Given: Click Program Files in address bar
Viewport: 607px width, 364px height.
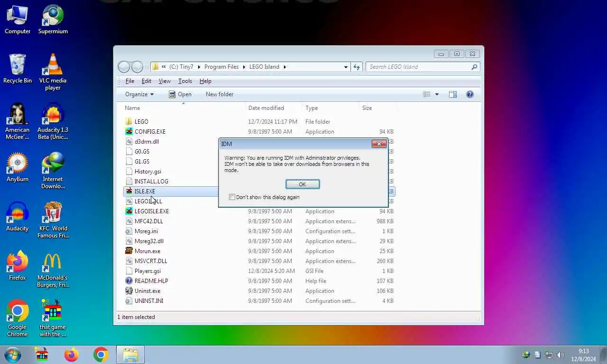Looking at the screenshot, I should 221,67.
